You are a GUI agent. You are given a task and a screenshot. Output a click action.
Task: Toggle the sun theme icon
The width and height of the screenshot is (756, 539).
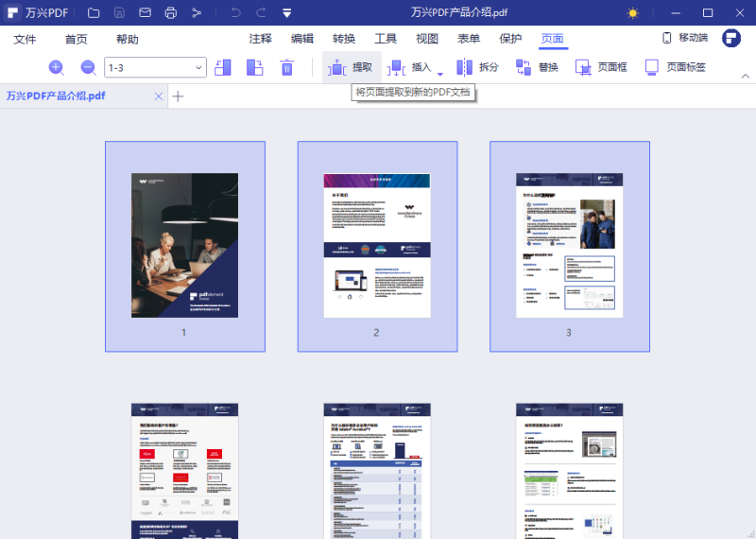pos(632,13)
